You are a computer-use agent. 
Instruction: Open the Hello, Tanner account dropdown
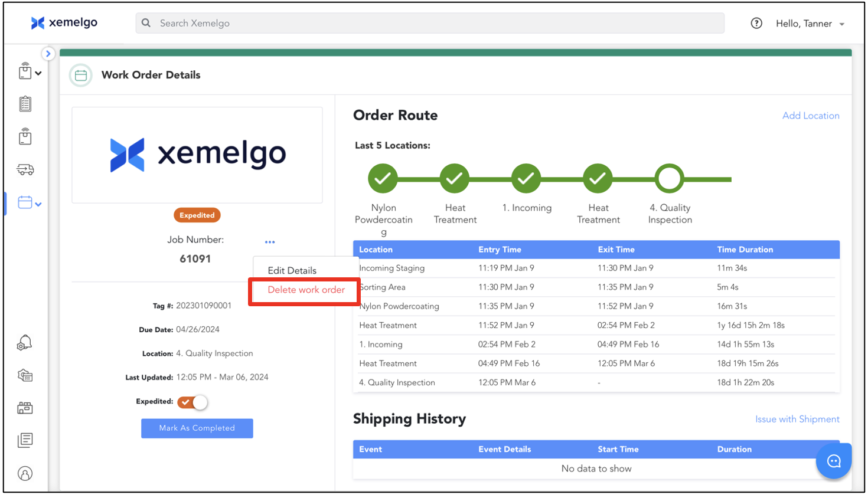pos(810,24)
